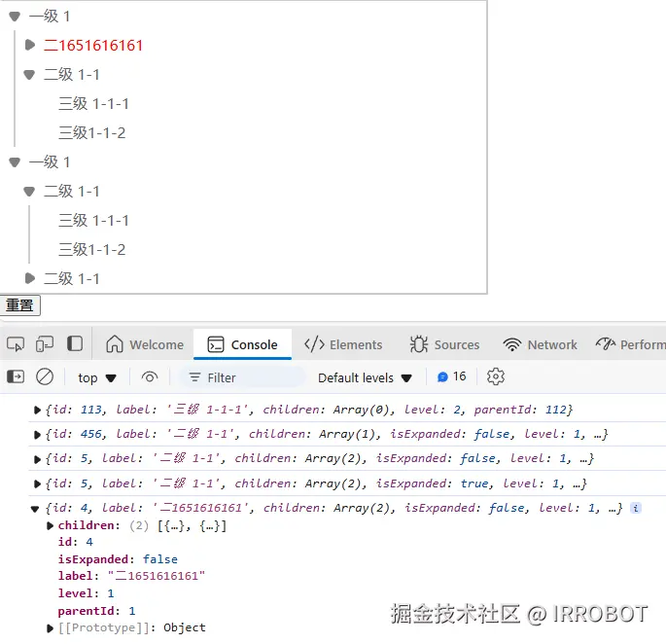Expand the [[Prototype]] Object entry
Screen dimensions: 666x644
[50, 627]
